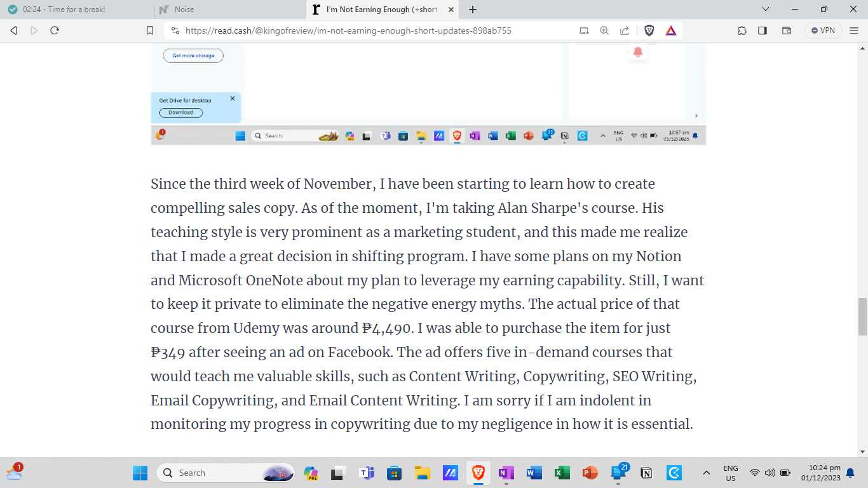Open the Brave main hamburger menu
This screenshot has width=868, height=488.
click(x=854, y=30)
